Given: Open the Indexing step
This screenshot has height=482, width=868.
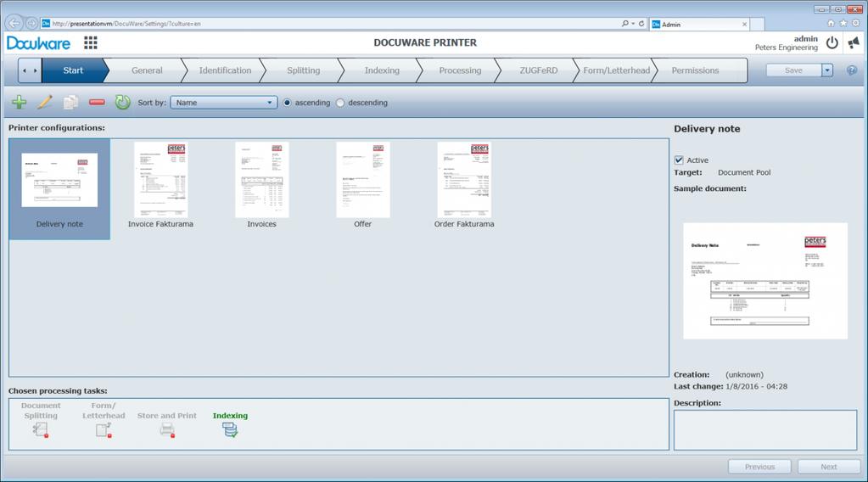Looking at the screenshot, I should 382,70.
